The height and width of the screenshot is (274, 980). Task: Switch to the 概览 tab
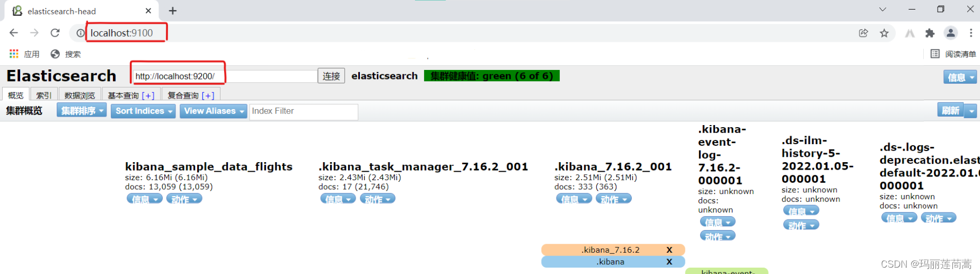click(x=16, y=95)
